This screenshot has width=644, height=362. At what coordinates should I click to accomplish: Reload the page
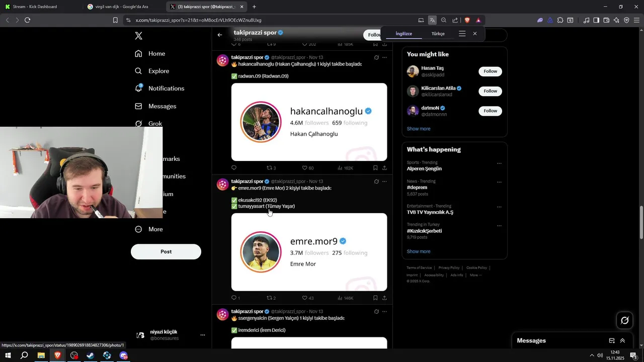(x=27, y=20)
